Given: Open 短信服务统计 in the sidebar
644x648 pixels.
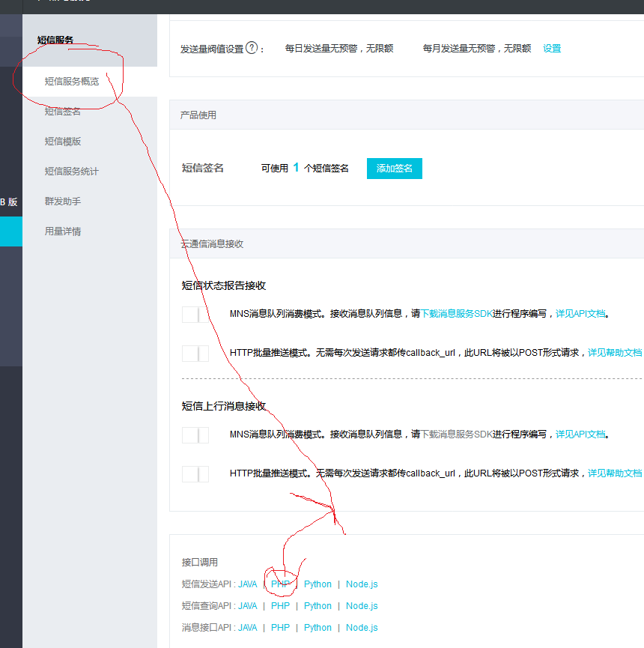Looking at the screenshot, I should coord(72,172).
